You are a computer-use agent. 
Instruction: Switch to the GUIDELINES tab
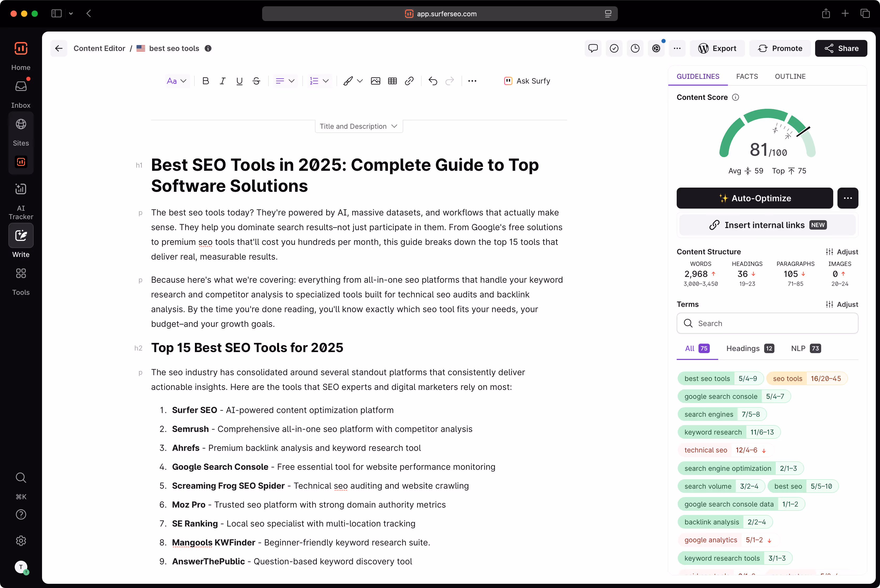698,76
